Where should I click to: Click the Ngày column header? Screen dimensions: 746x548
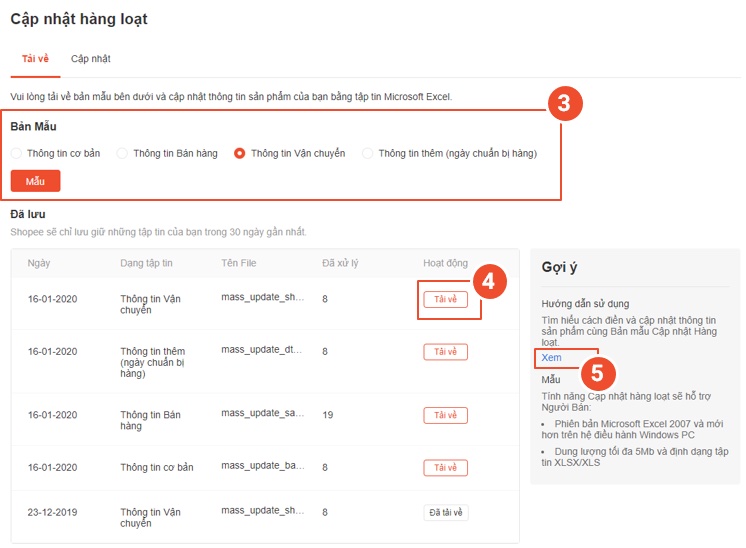pyautogui.click(x=39, y=263)
